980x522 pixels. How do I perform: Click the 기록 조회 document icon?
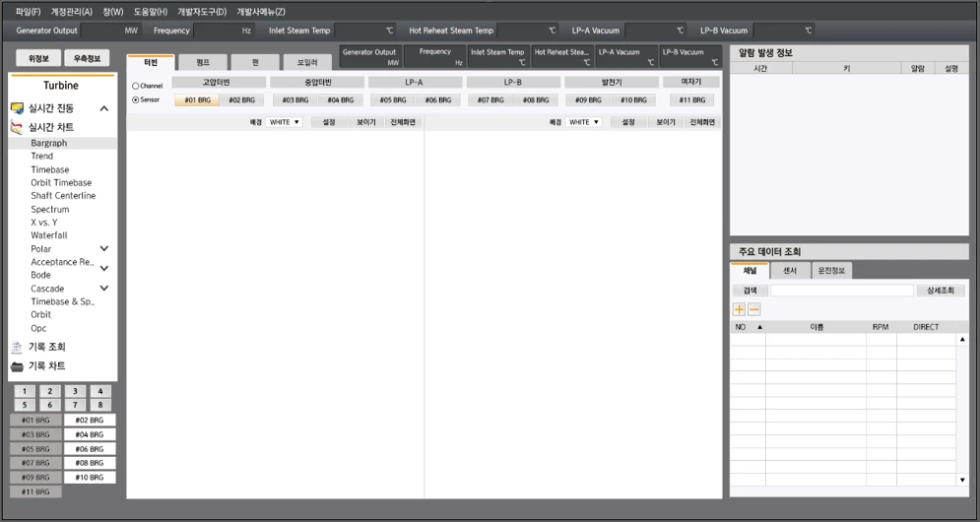[x=18, y=347]
